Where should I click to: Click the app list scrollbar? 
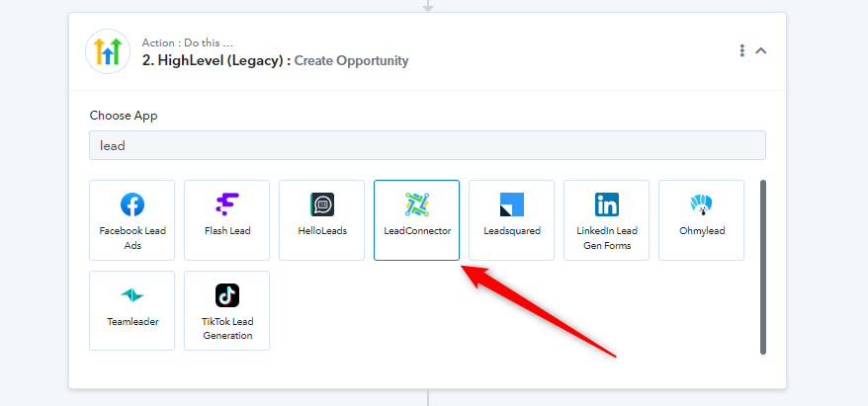[x=763, y=267]
